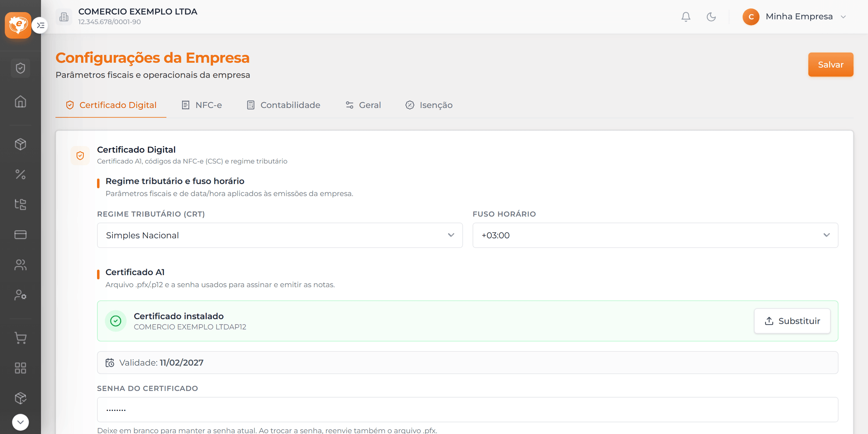Open the customers people sidebar icon
868x434 pixels.
tap(20, 265)
